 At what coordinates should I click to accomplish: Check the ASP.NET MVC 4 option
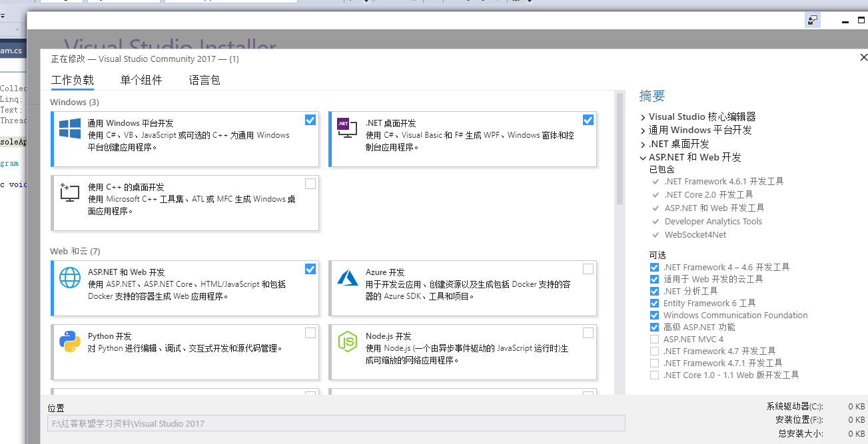point(654,339)
